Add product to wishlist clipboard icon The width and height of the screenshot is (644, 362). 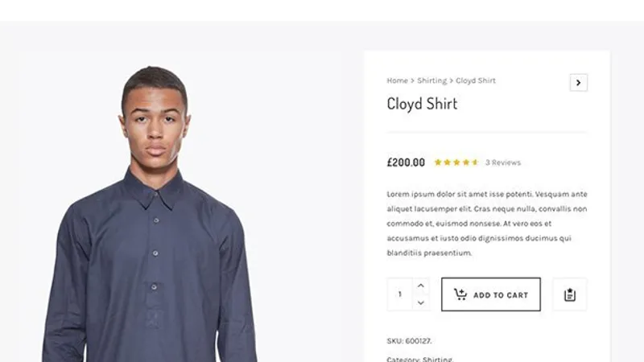[570, 294]
